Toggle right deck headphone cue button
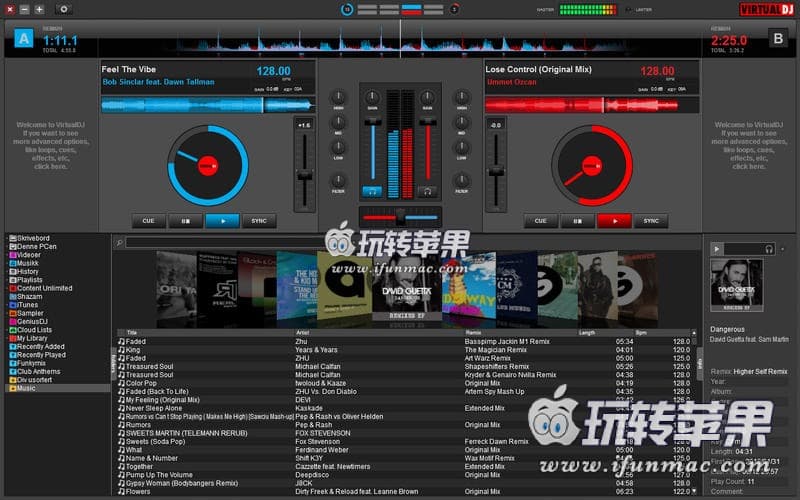 pos(427,192)
